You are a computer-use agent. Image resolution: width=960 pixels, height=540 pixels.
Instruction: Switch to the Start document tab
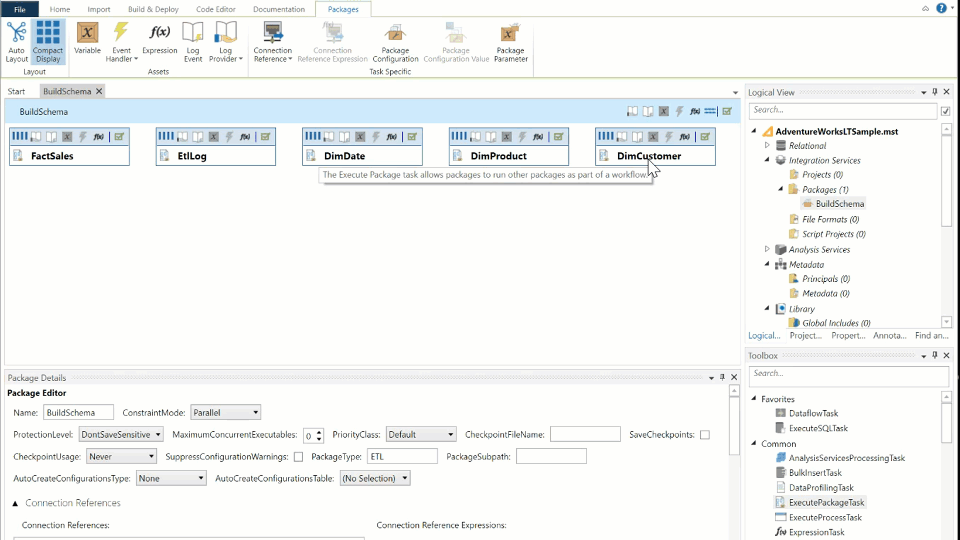tap(17, 91)
